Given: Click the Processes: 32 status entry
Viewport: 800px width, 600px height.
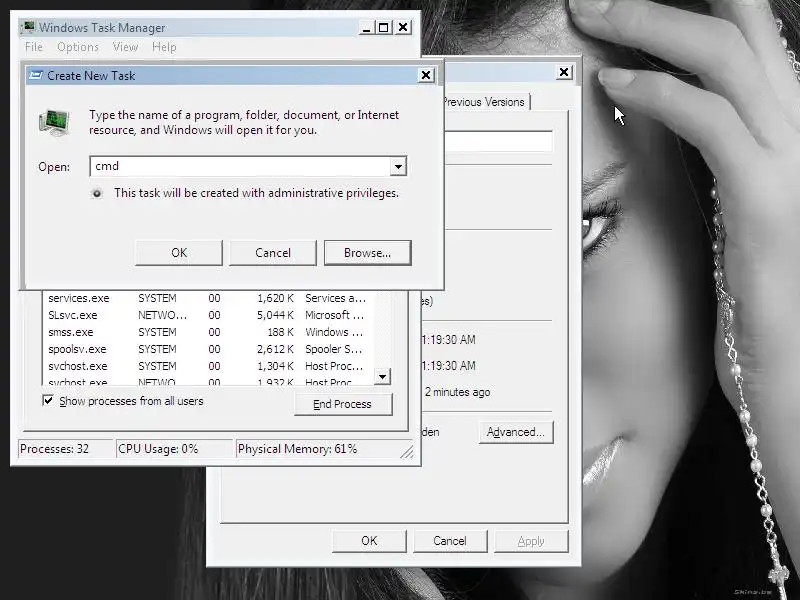Looking at the screenshot, I should (65, 449).
